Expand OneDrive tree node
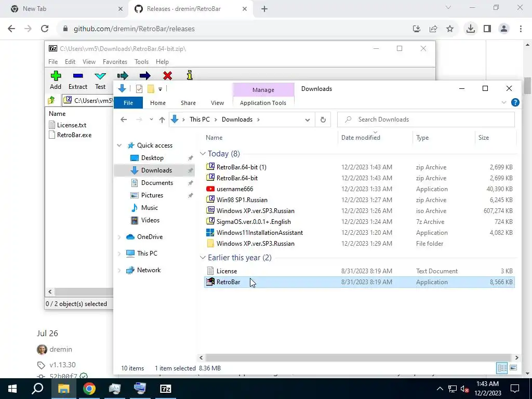 (119, 237)
